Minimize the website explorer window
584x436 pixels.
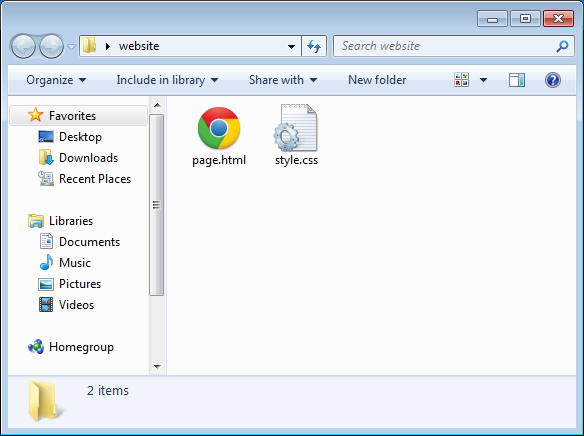492,19
